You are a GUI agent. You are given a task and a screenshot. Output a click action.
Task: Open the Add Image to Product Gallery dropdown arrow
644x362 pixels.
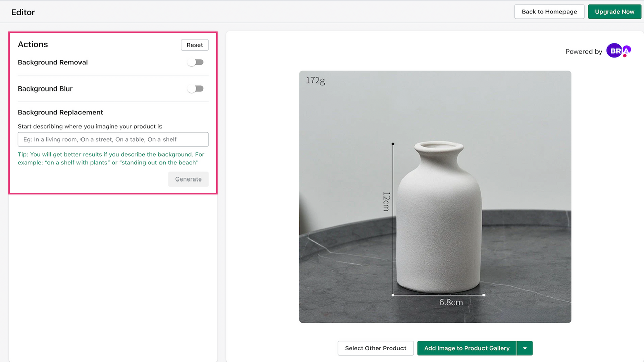pos(525,348)
